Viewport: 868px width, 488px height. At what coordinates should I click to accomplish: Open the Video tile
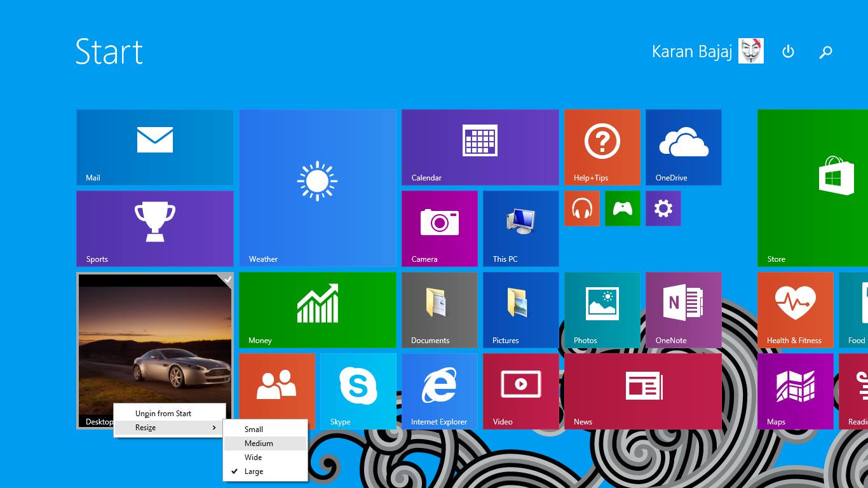click(521, 391)
